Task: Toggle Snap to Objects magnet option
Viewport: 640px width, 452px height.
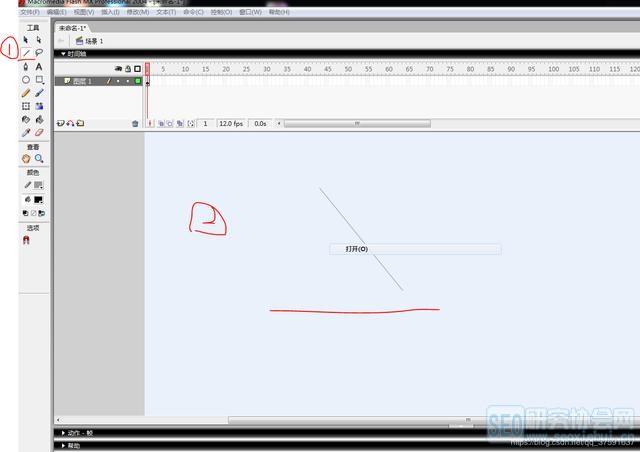Action: point(26,240)
